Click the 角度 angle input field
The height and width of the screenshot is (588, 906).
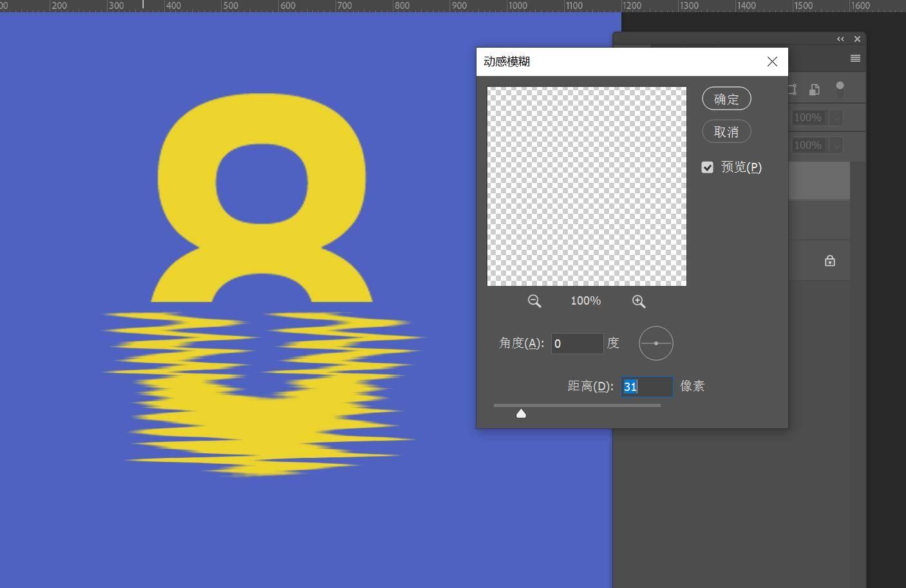click(577, 343)
